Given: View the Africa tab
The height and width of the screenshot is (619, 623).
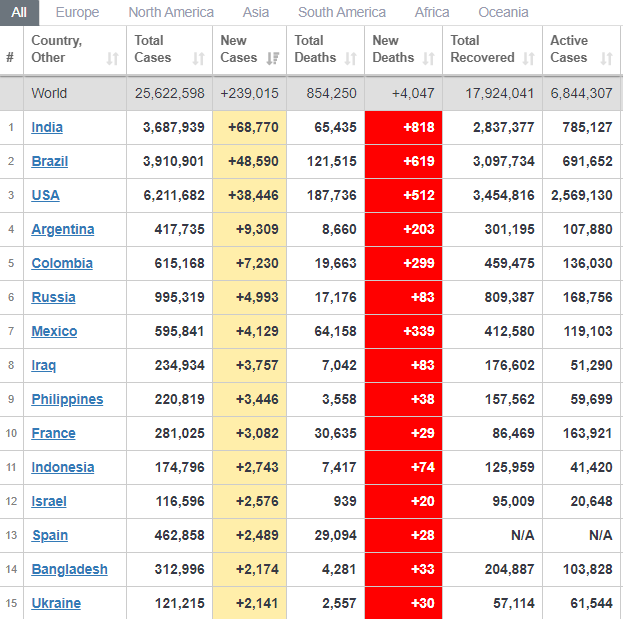Looking at the screenshot, I should 432,12.
